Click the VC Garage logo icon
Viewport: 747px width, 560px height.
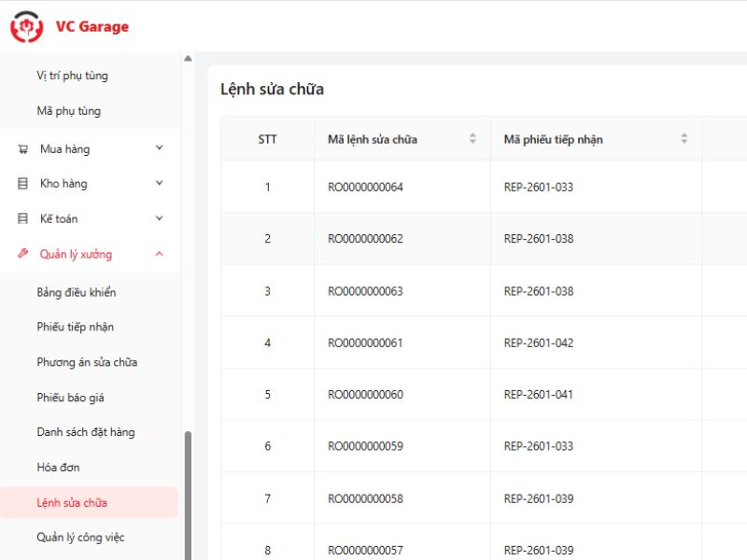(x=26, y=27)
